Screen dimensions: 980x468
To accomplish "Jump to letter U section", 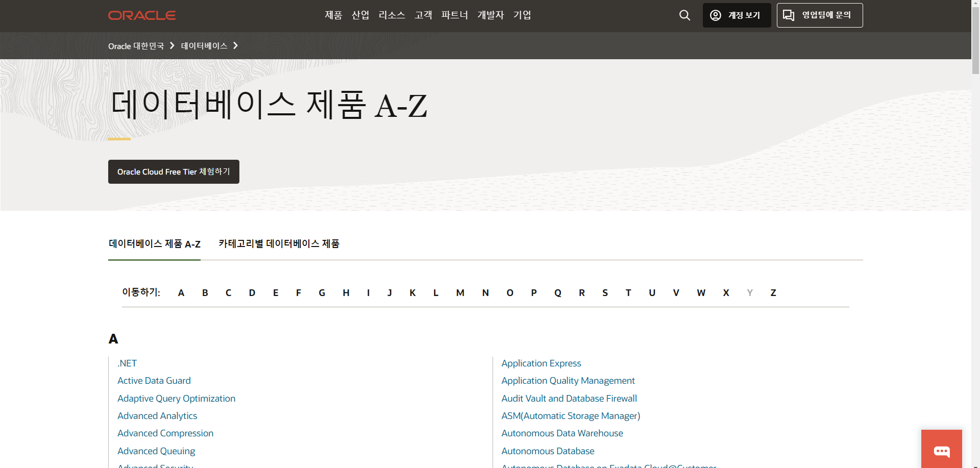I will pyautogui.click(x=652, y=292).
